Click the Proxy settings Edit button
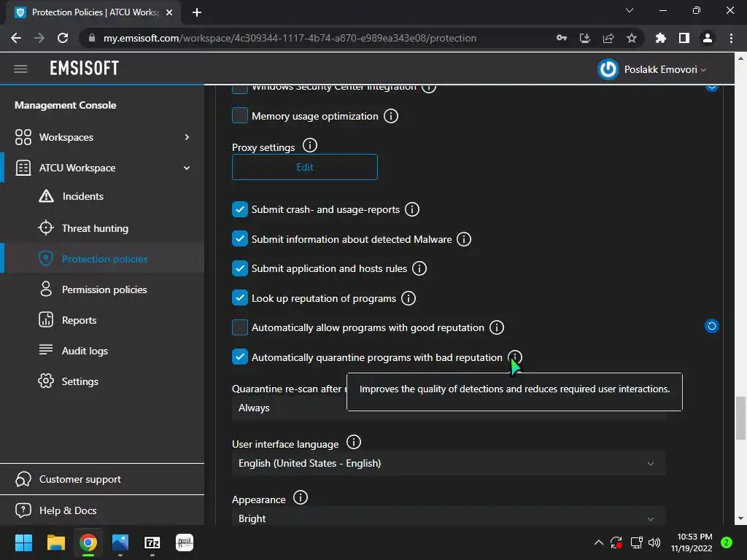Screen dimensions: 747x560 click(304, 167)
